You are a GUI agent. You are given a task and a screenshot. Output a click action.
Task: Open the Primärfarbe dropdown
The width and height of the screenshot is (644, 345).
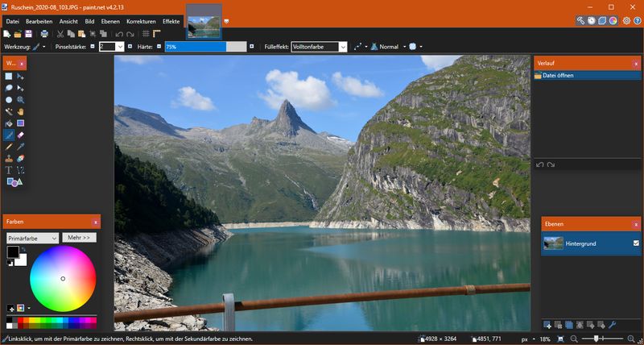32,238
